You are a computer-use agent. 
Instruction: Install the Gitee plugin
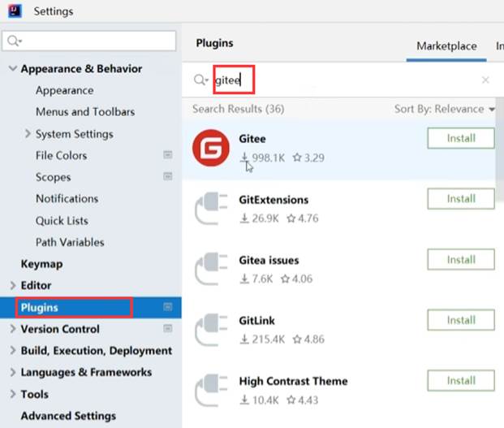pos(461,138)
